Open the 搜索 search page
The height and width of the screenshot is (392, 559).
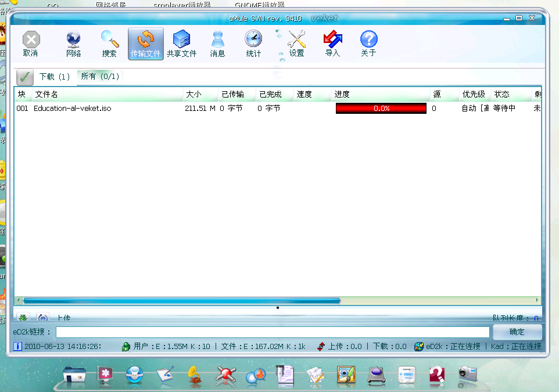coord(109,44)
